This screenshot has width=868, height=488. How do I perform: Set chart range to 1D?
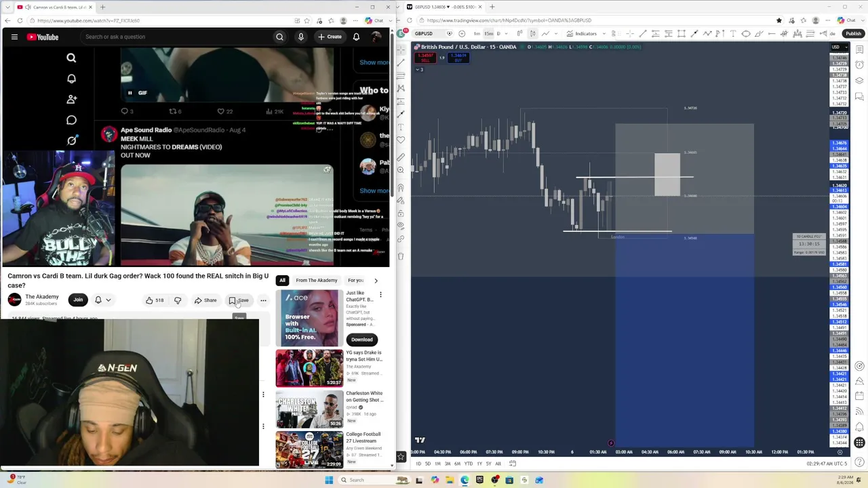[418, 464]
